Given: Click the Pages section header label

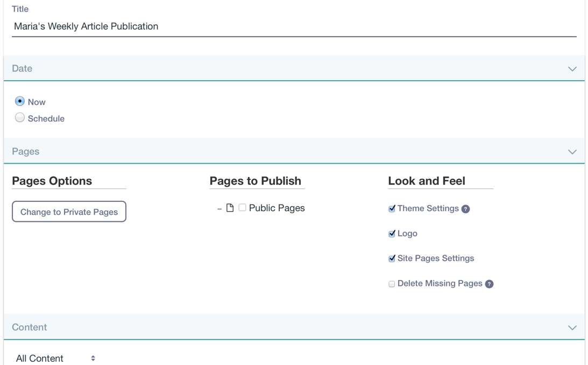Looking at the screenshot, I should tap(25, 151).
